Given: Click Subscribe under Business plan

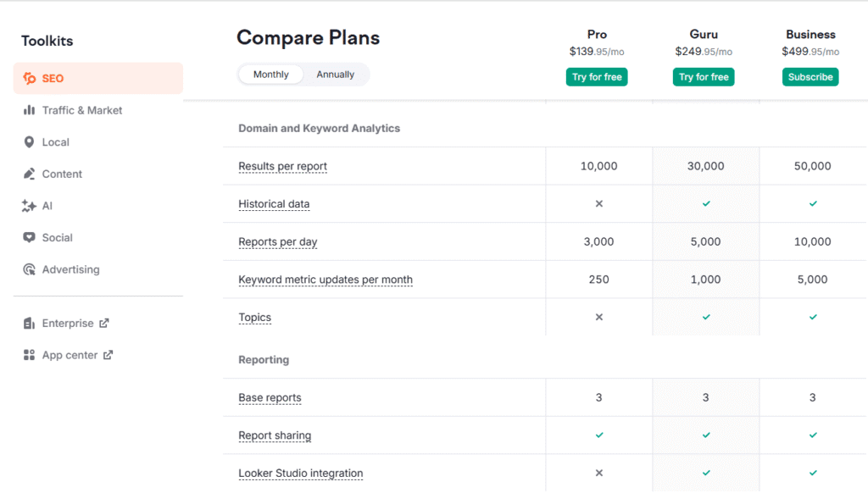Looking at the screenshot, I should 810,77.
